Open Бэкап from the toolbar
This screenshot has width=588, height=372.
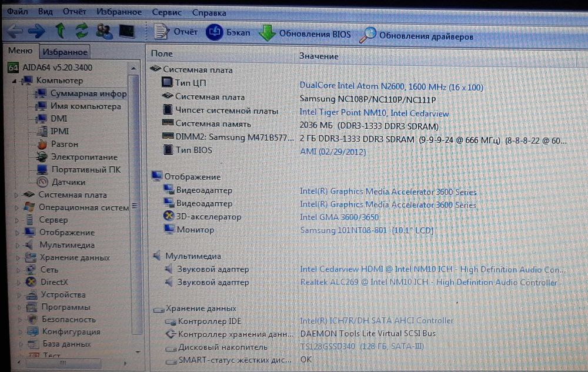point(228,32)
